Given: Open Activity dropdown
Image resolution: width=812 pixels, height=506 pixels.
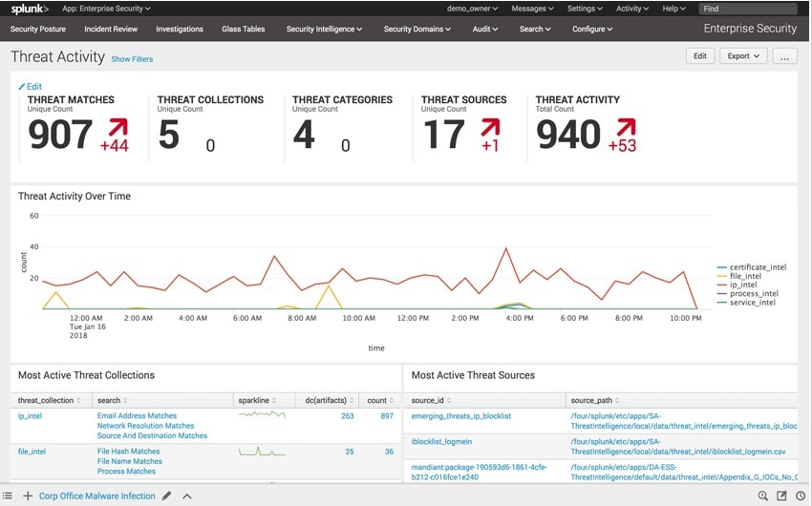Looking at the screenshot, I should [632, 9].
